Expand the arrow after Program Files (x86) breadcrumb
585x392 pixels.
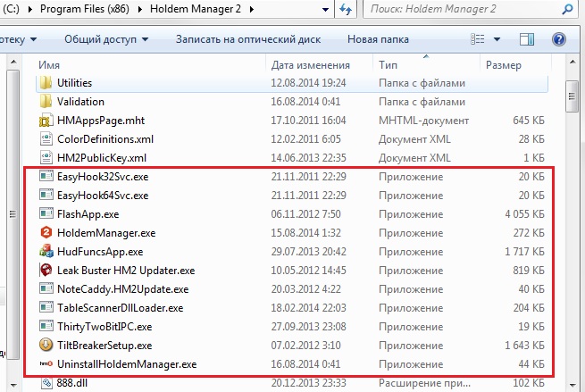[x=140, y=9]
